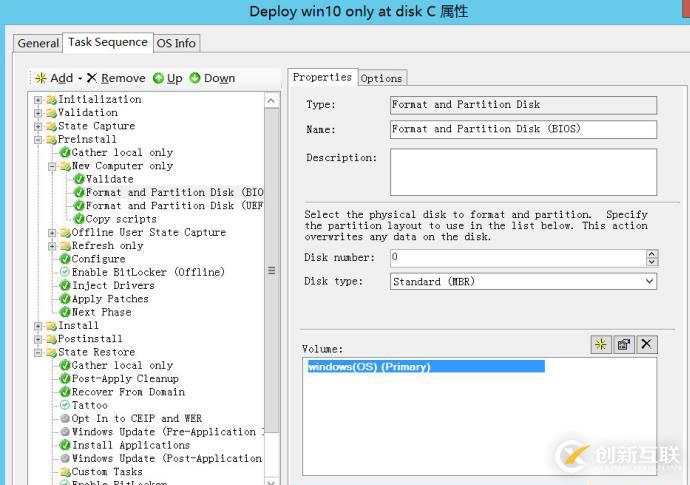Select Format and Partition Disk (UEFI) step
The width and height of the screenshot is (690, 485).
pos(174,206)
